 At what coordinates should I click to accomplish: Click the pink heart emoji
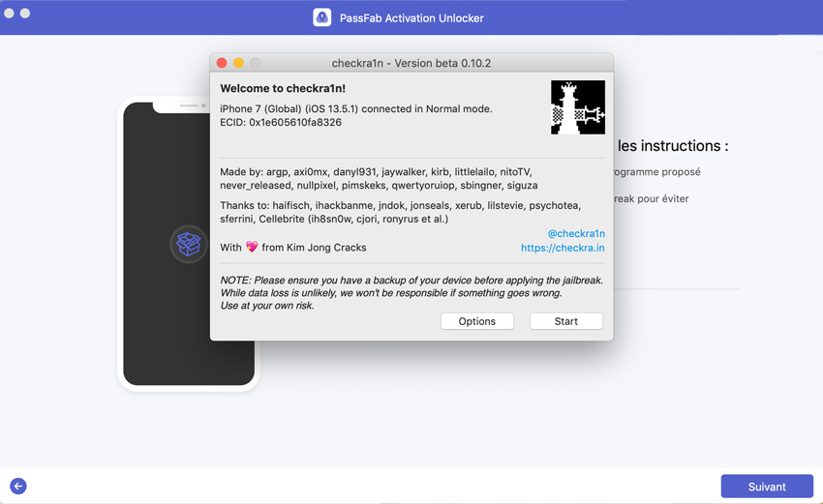252,247
